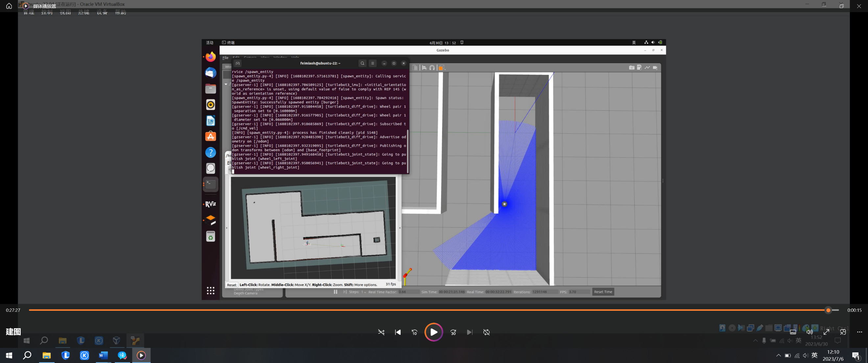The width and height of the screenshot is (868, 363).
Task: Open Rhythmbox from dock
Action: click(211, 105)
